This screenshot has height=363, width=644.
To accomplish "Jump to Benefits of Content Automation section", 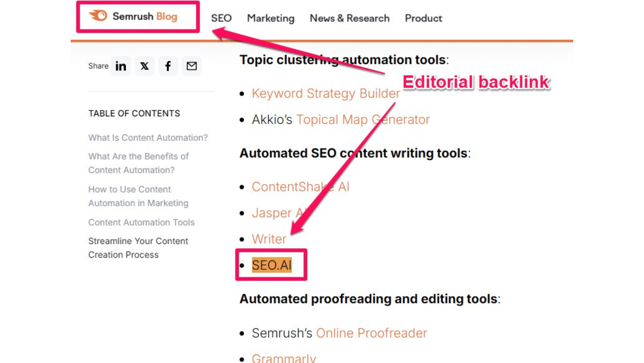I will 138,163.
